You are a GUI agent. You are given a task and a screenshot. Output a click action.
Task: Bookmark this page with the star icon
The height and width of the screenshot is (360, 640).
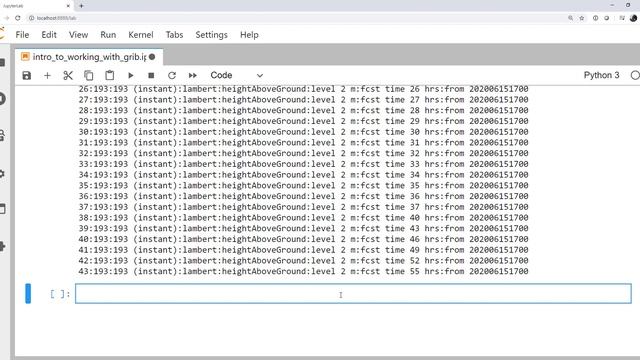point(582,18)
